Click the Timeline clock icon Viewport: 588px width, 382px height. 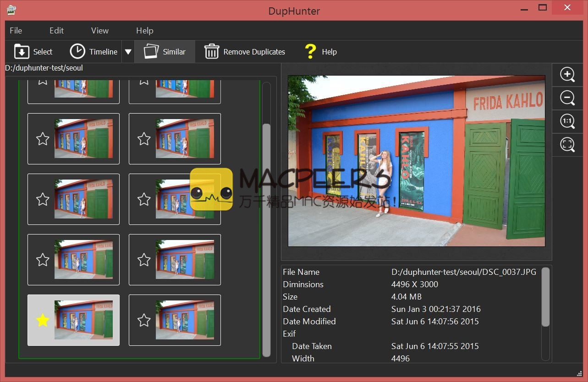coord(77,52)
